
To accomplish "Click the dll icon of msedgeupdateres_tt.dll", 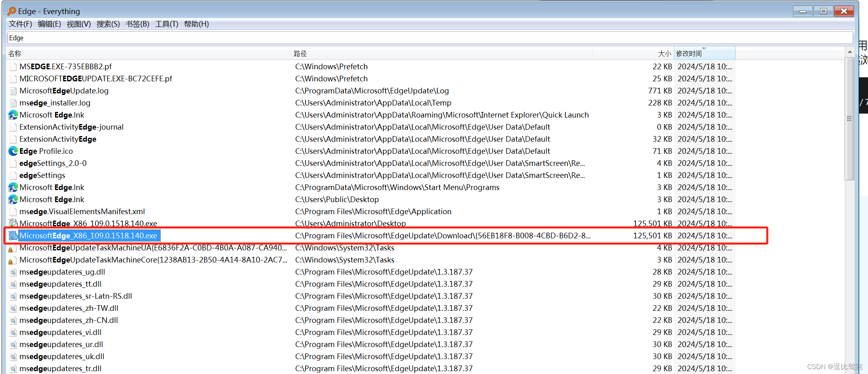I will (13, 284).
